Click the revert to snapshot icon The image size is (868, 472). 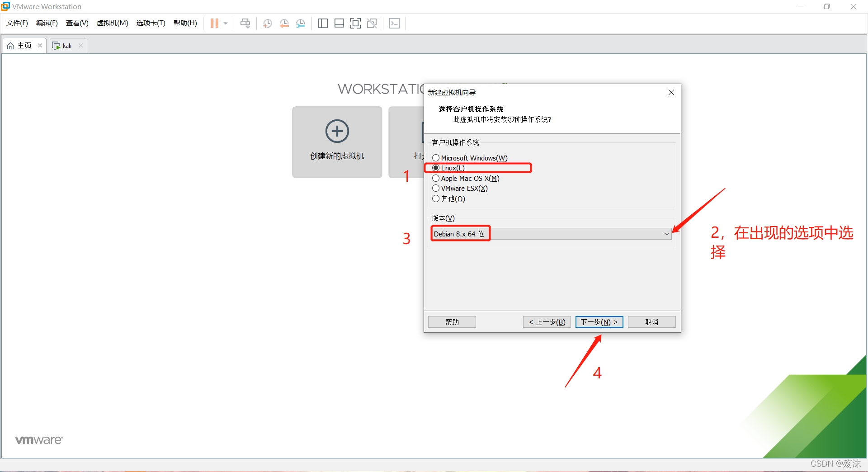point(284,24)
